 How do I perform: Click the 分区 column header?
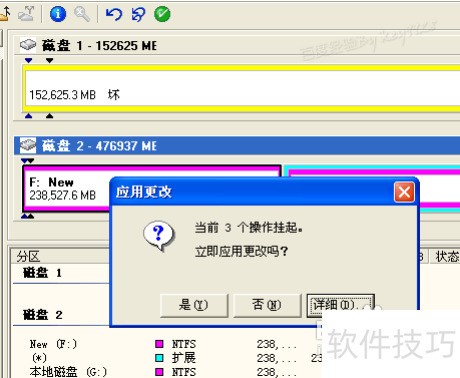click(60, 256)
